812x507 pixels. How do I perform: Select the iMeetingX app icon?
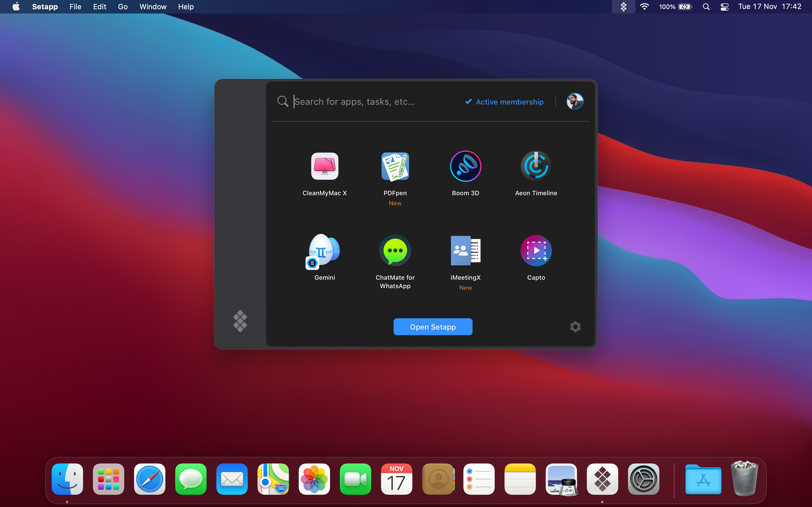[465, 251]
